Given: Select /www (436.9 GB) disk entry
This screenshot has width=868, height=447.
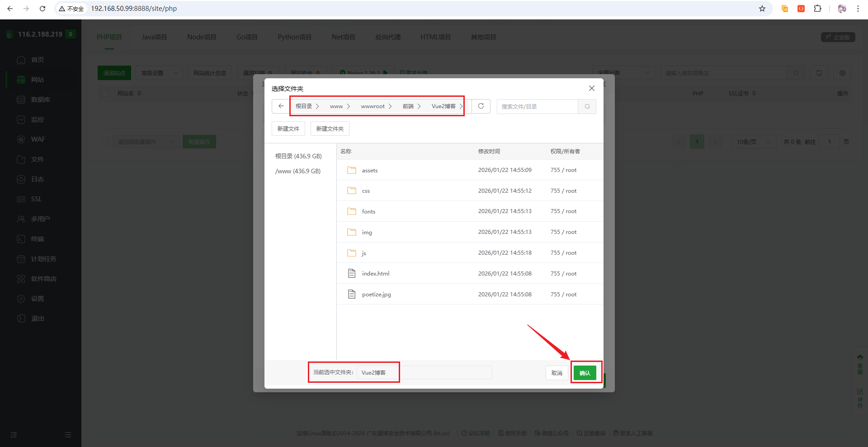Looking at the screenshot, I should (298, 171).
